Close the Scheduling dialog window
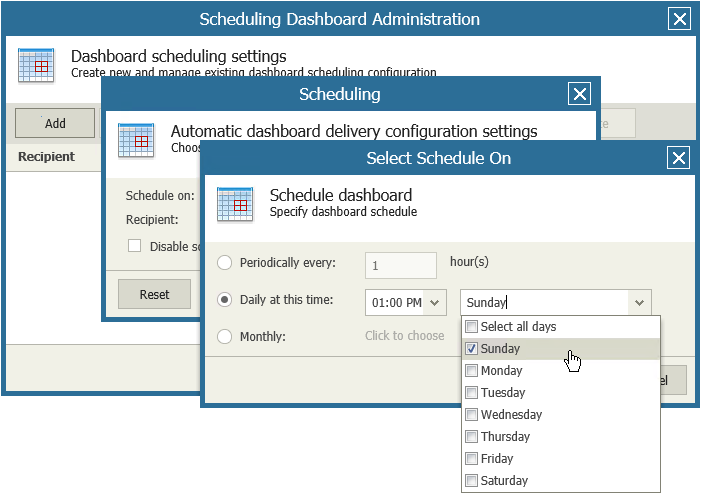 pyautogui.click(x=579, y=94)
